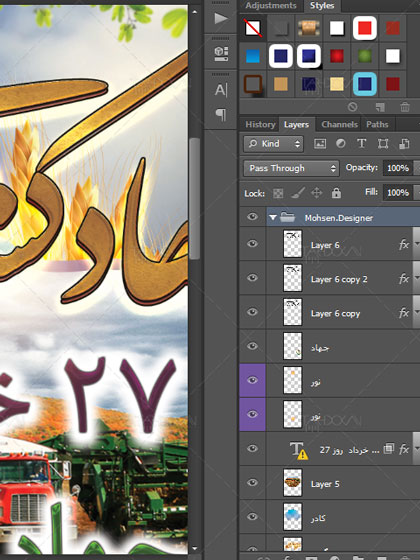The image size is (420, 560).
Task: Filter layers by smart objects icon
Action: coord(404,144)
